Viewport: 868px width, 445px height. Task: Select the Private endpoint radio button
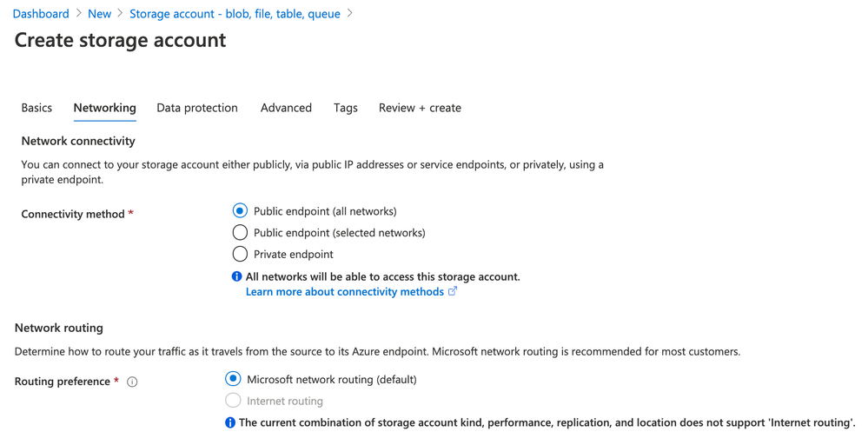pos(240,255)
